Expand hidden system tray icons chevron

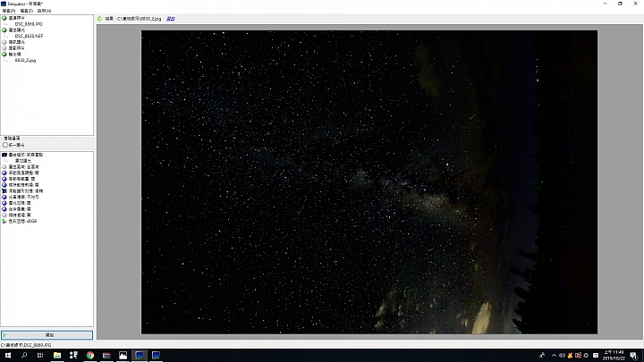(x=554, y=356)
